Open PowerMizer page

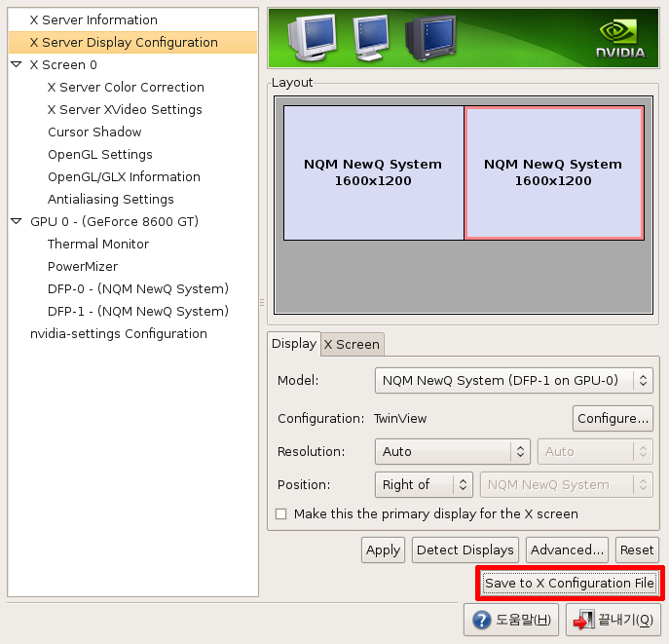83,266
